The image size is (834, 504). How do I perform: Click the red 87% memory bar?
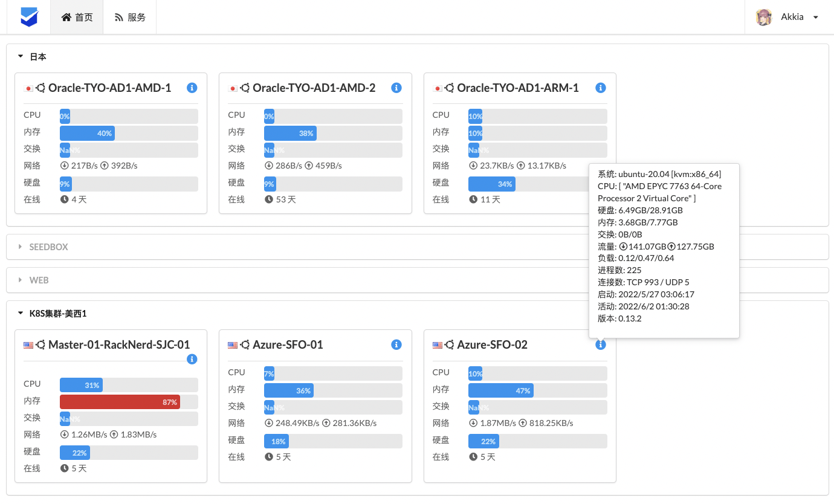[x=120, y=402]
